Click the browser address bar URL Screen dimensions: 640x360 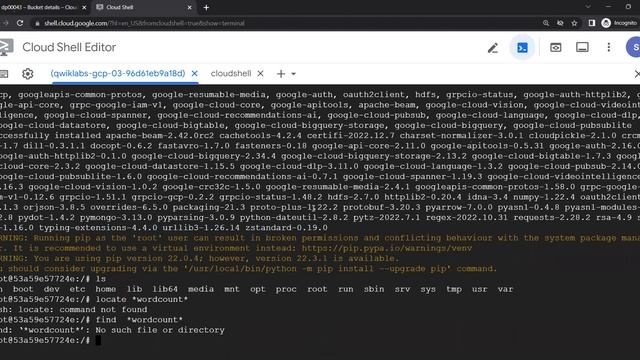pos(144,23)
